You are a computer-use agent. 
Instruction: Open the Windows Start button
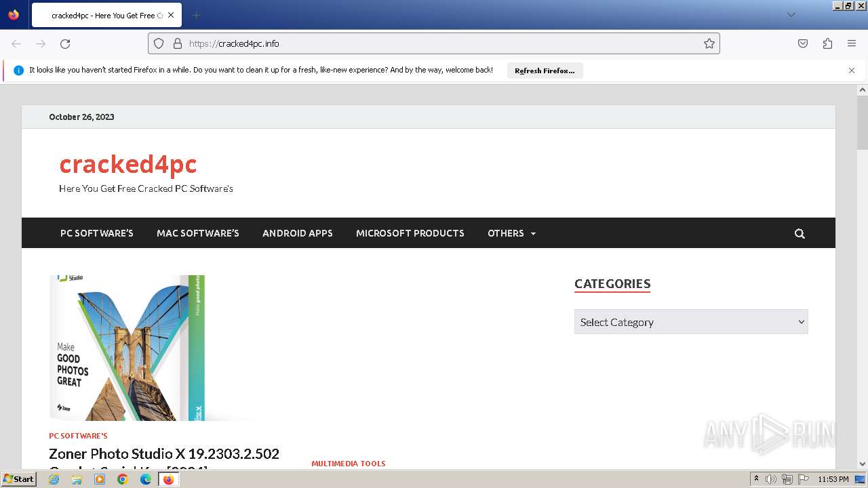point(19,479)
